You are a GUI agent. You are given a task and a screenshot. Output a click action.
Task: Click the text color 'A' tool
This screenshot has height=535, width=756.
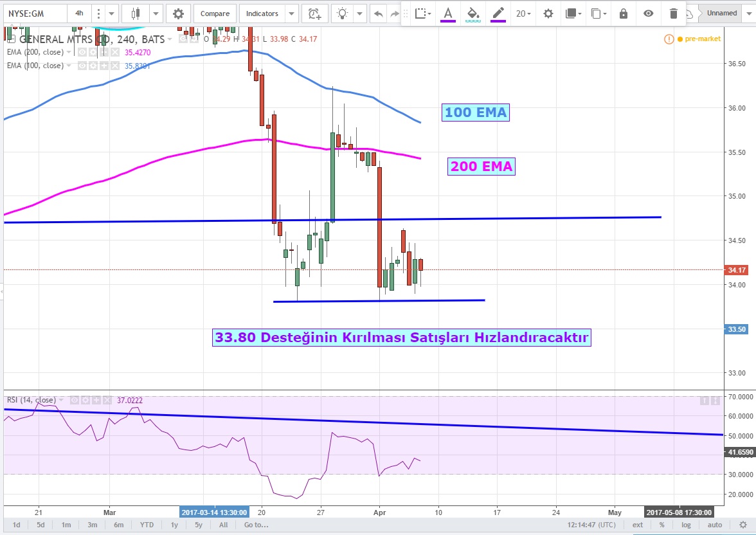[x=448, y=14]
